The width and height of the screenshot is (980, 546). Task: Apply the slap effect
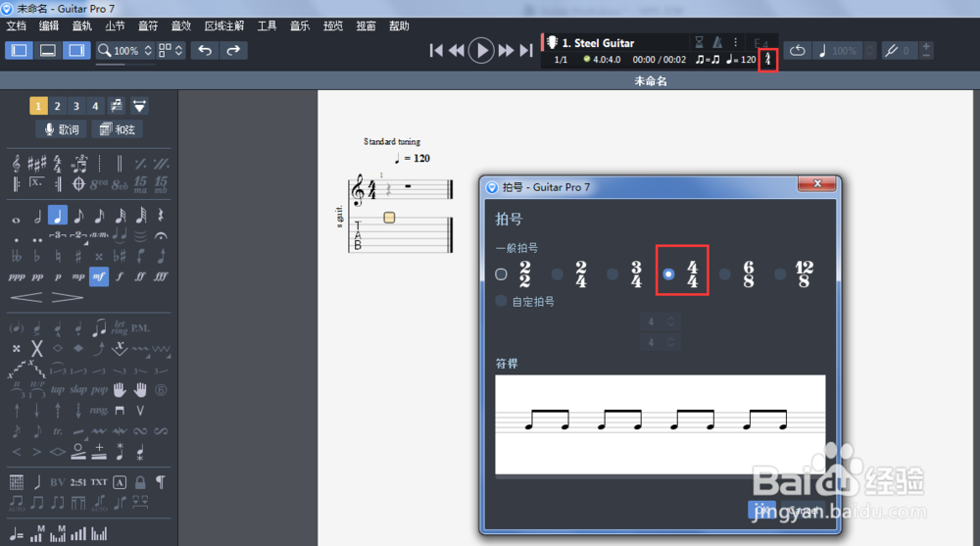click(78, 389)
